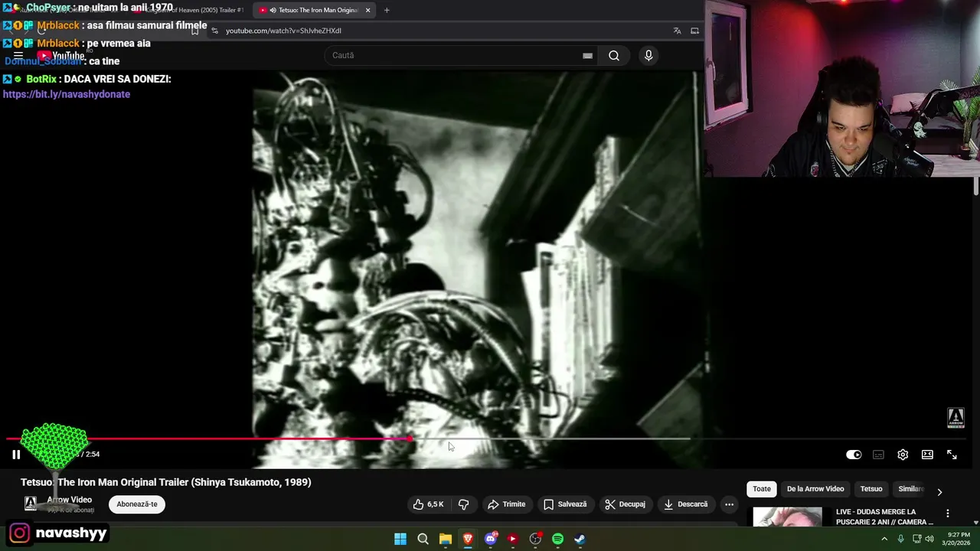Open the more actions ellipsis beside Descarcă

tap(729, 504)
